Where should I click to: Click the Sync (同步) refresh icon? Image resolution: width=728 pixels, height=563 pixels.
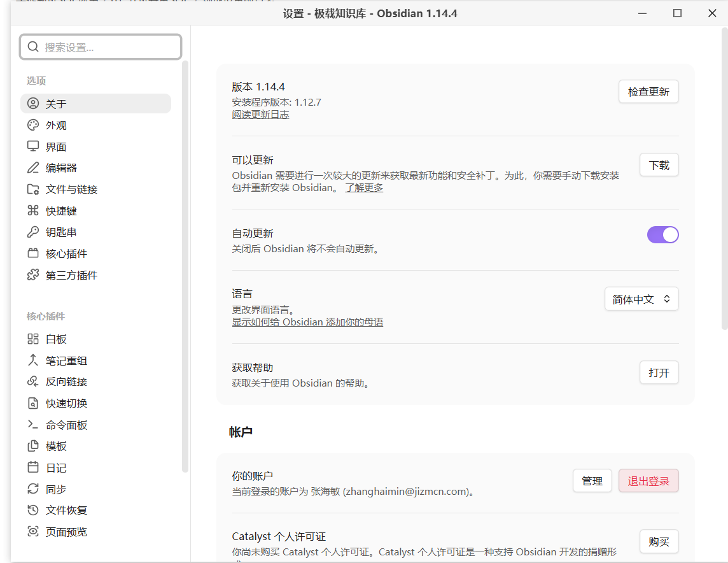[x=33, y=488]
